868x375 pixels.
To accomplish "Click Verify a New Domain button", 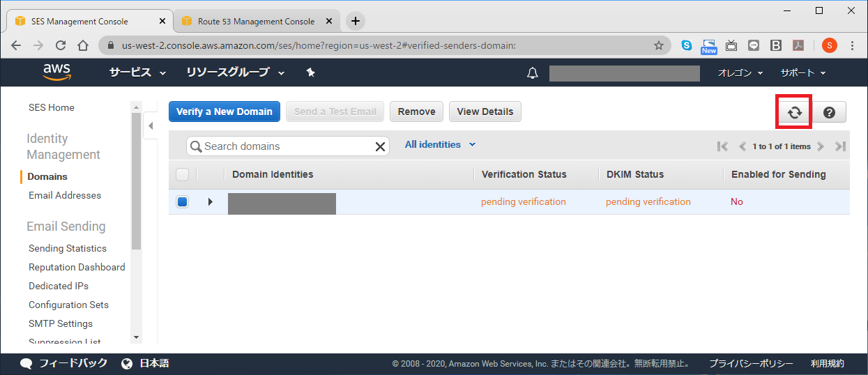I will (x=224, y=112).
